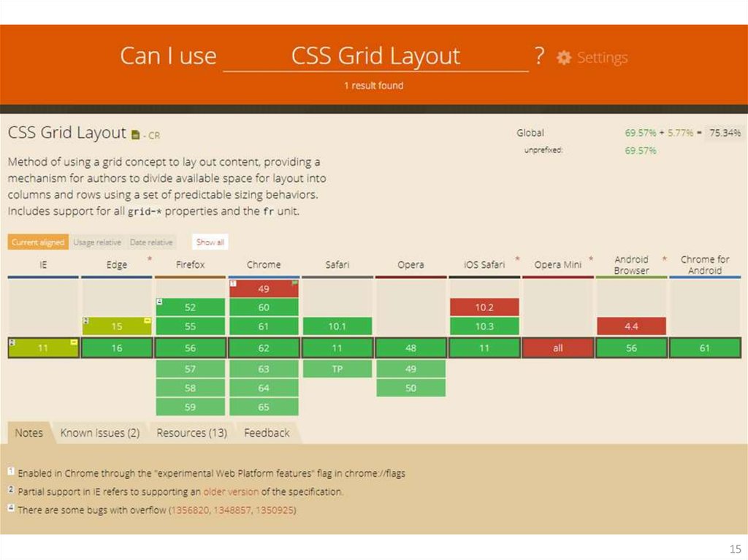
Task: Select the Chrome 62 current cell
Action: pos(264,348)
